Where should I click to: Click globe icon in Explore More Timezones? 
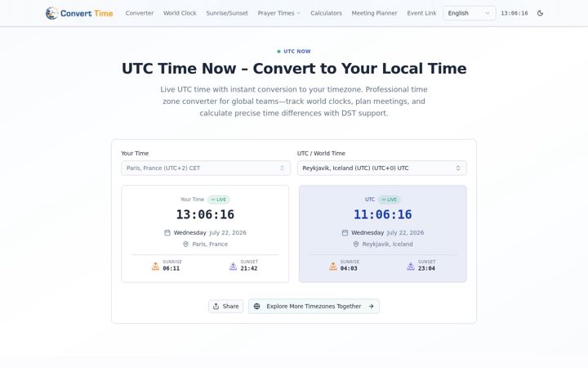pos(257,307)
